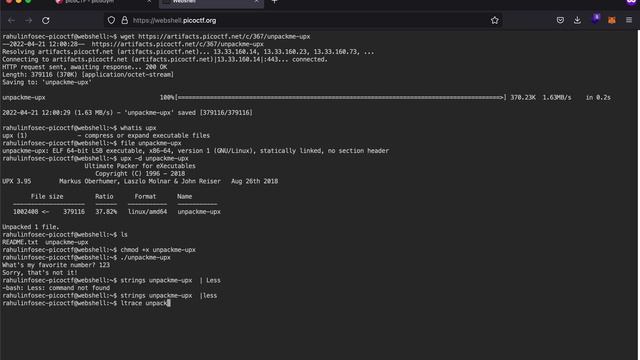The height and width of the screenshot is (360, 640).
Task: Open the purple extension icon
Action: [596, 19]
